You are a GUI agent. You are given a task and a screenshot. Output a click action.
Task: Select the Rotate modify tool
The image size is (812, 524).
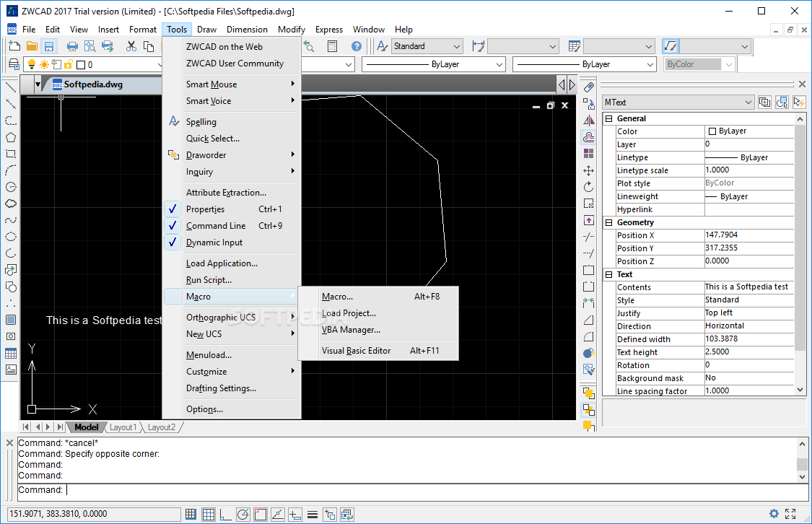coord(588,187)
